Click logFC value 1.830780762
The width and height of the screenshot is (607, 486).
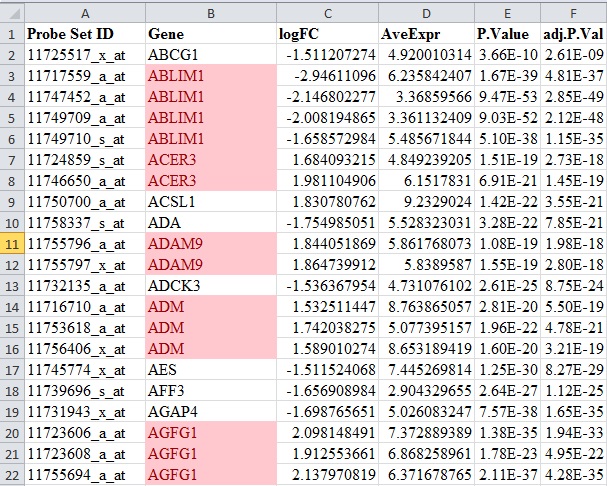pyautogui.click(x=328, y=202)
